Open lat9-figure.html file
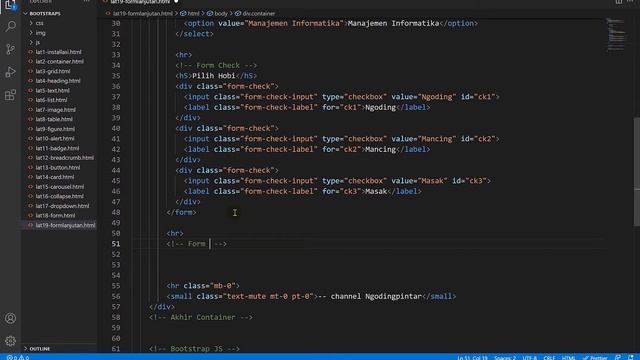Viewport: 640px width, 360px height. pos(55,129)
